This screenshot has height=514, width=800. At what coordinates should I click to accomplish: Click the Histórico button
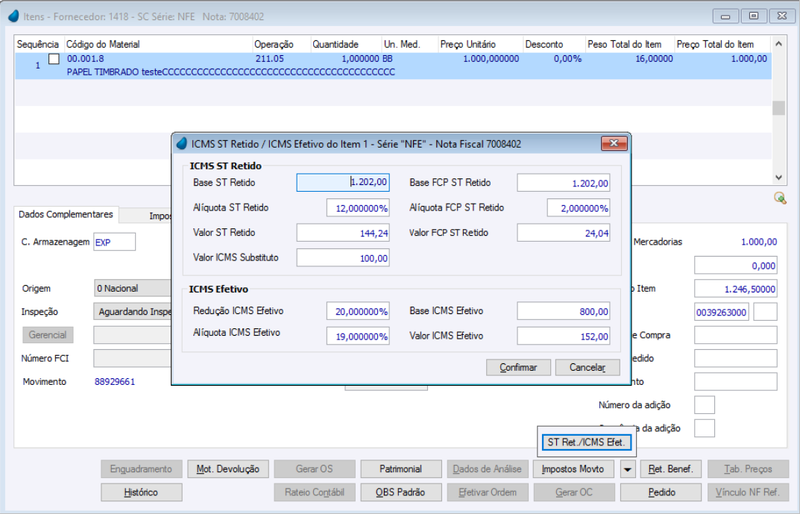pos(141,493)
